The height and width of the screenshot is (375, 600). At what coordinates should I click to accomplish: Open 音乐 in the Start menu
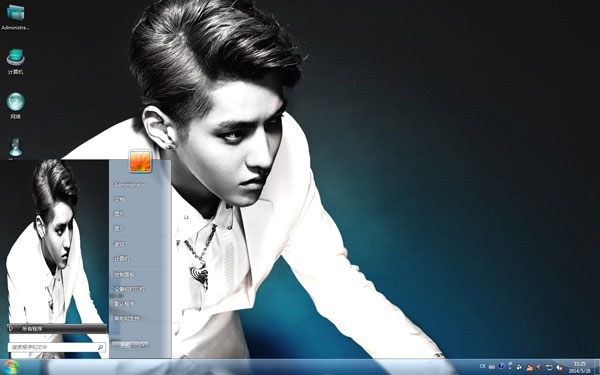(x=119, y=228)
